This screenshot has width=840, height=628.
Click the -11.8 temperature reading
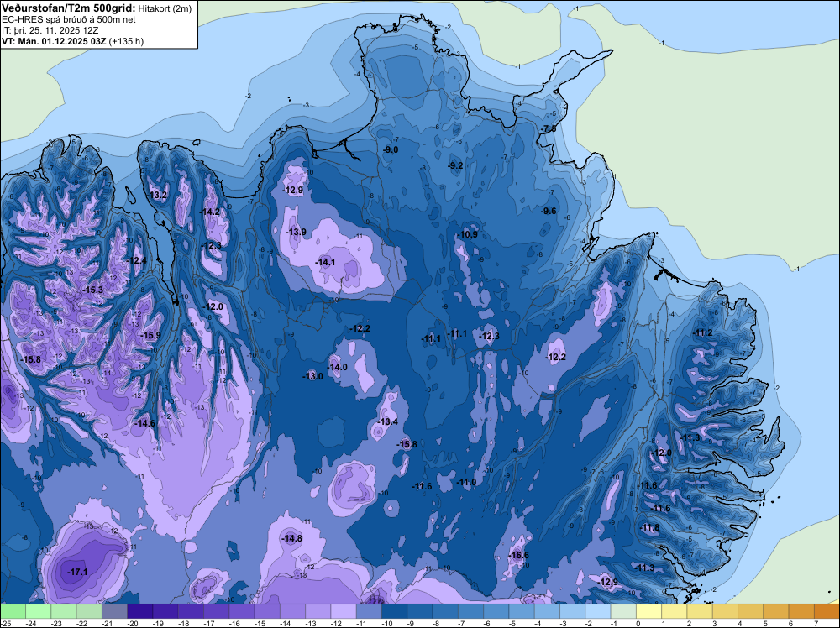tap(650, 527)
